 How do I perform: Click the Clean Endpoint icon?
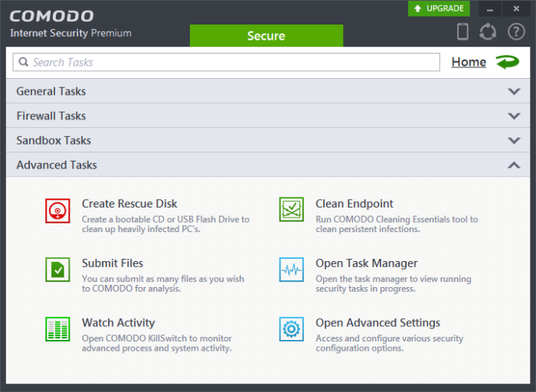[x=291, y=209]
